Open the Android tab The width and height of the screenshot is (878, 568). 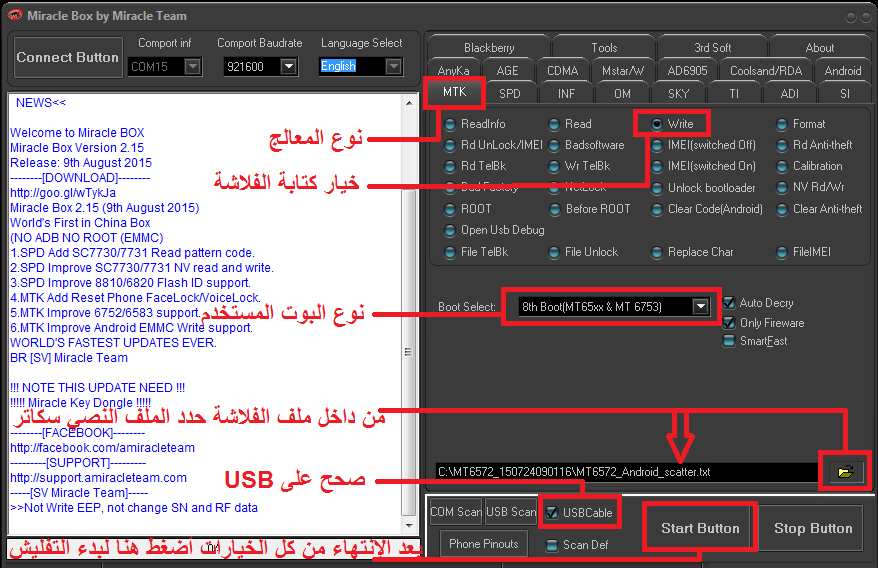click(x=843, y=71)
